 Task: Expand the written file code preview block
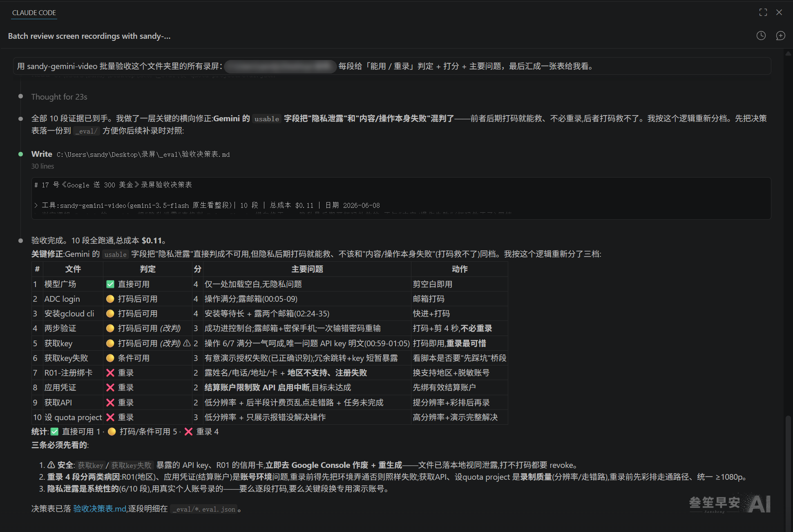[x=401, y=198]
